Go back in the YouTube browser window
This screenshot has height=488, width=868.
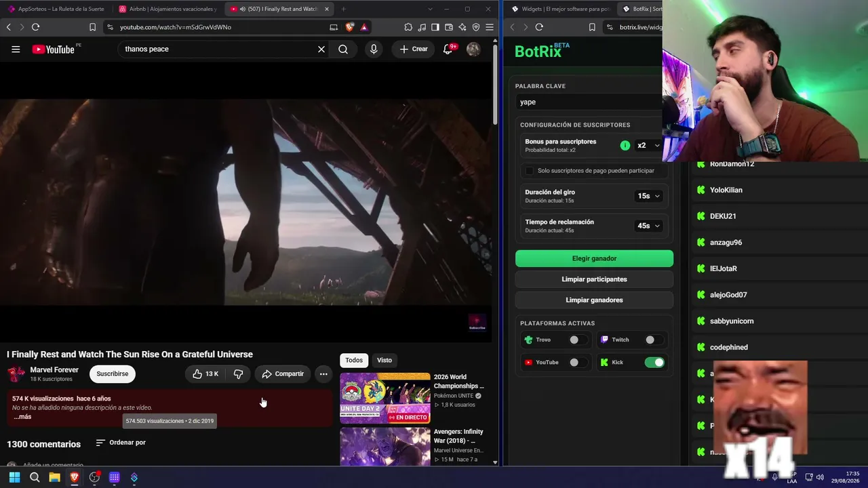[9, 27]
